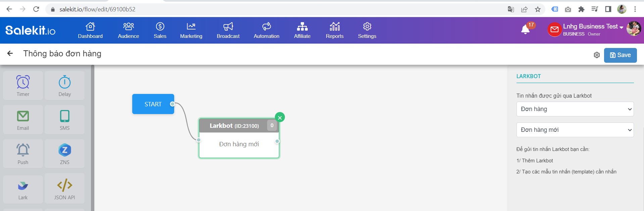Bookmark this page with the star icon
The height and width of the screenshot is (211, 644).
538,9
